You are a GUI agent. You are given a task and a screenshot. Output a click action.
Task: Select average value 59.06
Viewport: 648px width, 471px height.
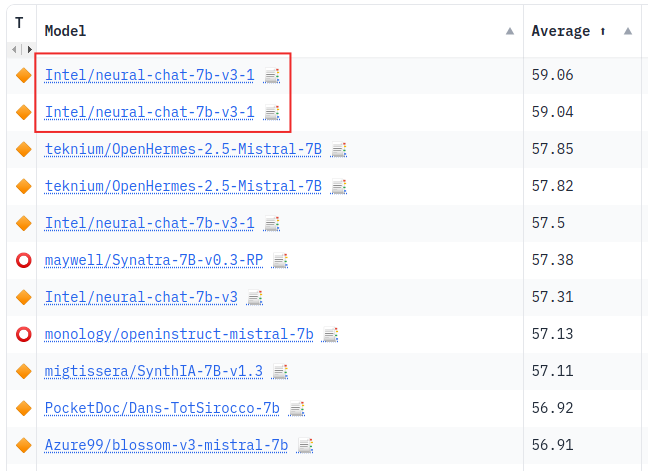(x=553, y=75)
